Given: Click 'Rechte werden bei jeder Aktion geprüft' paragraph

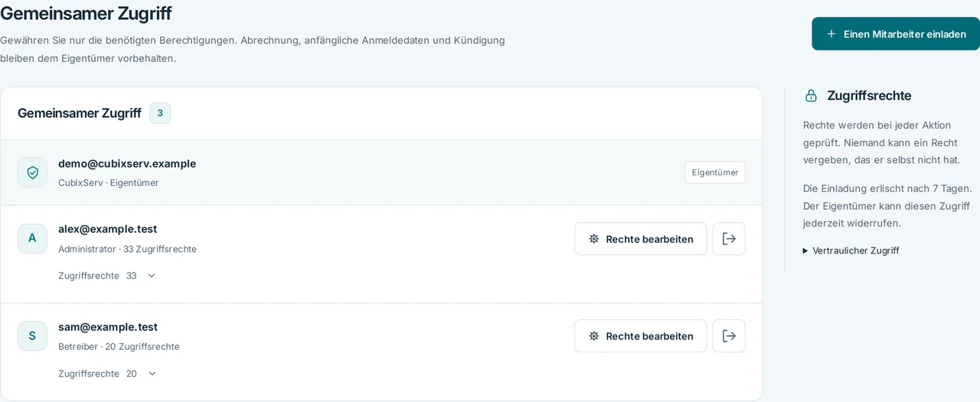Looking at the screenshot, I should coord(882,142).
